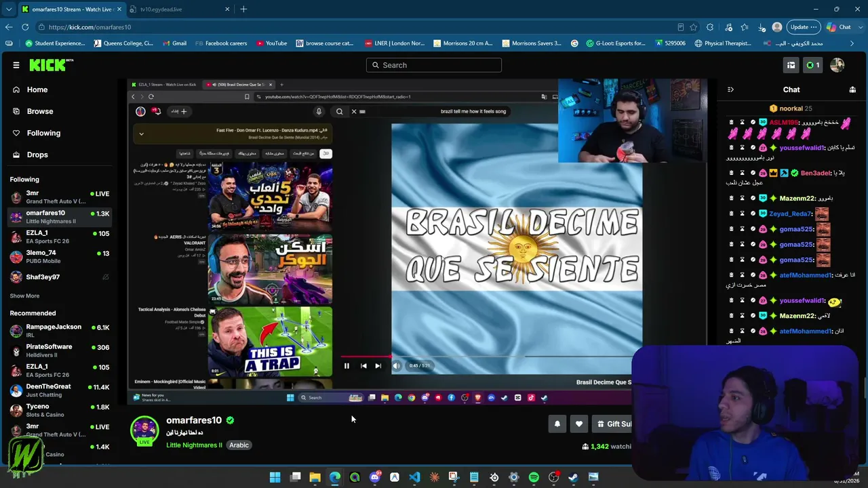Click the Windows Start button
868x488 pixels.
click(275, 477)
